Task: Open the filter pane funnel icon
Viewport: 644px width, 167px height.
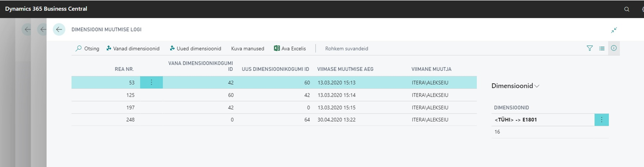Action: (589, 48)
